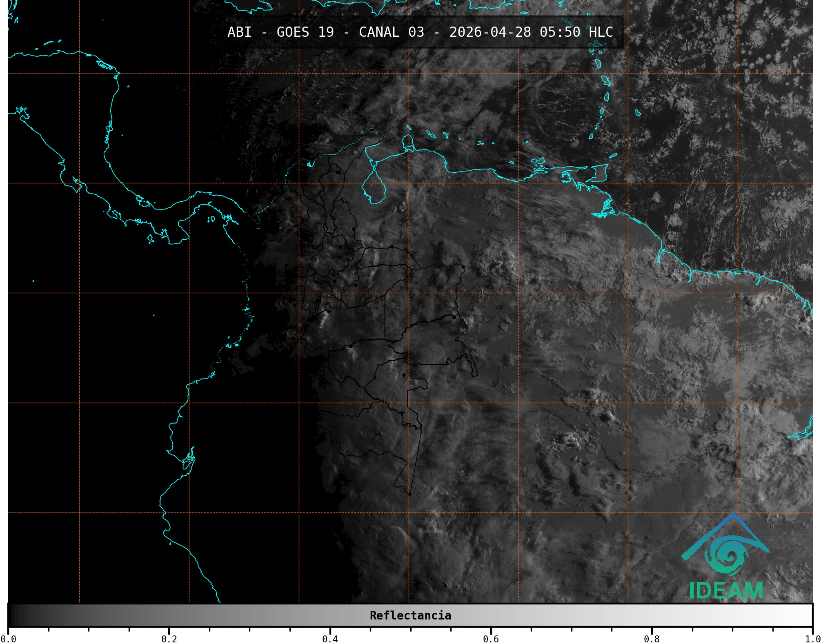Click the 0.6 tick label on the colorbar
The image size is (821, 644).
(490, 638)
